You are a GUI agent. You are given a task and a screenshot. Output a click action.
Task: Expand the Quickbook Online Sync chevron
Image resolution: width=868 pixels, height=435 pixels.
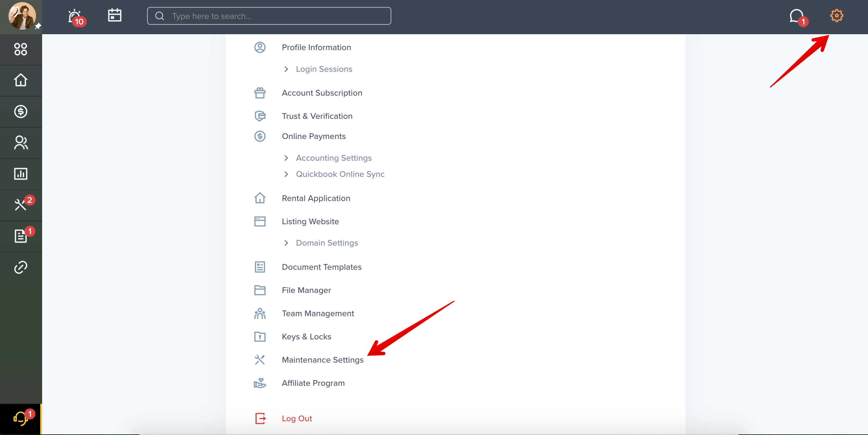coord(286,174)
